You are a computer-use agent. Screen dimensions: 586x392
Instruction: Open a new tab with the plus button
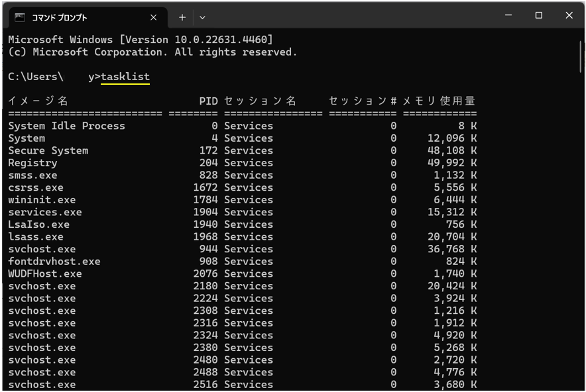pyautogui.click(x=182, y=17)
